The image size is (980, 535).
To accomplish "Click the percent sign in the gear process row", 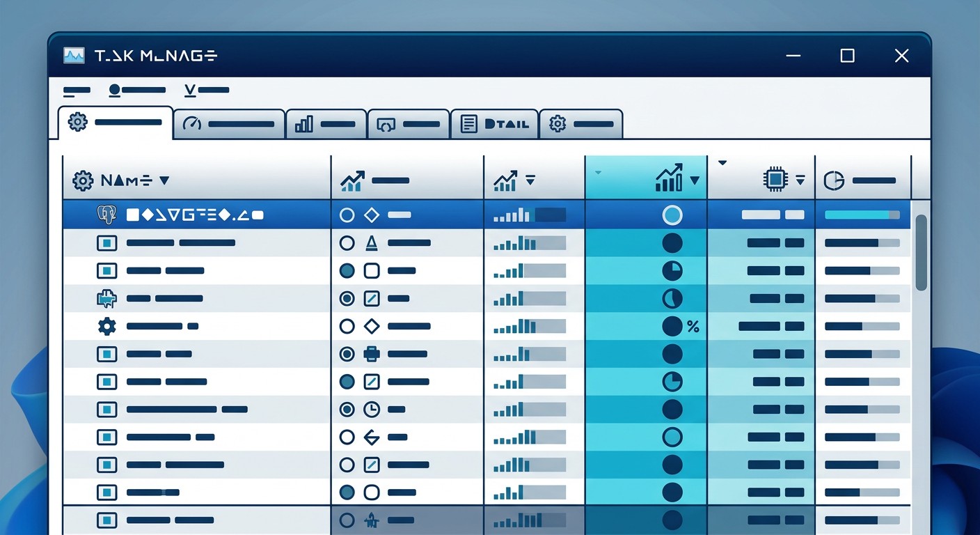I will (x=693, y=326).
